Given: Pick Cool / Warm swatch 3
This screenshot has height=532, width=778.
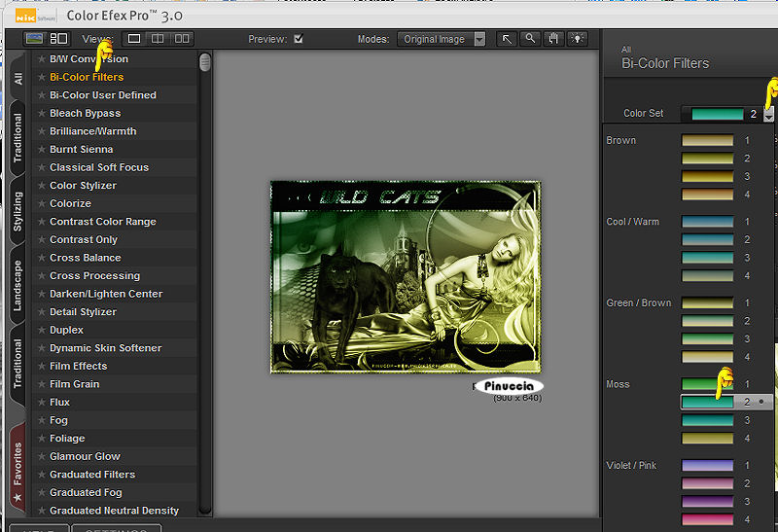Looking at the screenshot, I should point(708,258).
